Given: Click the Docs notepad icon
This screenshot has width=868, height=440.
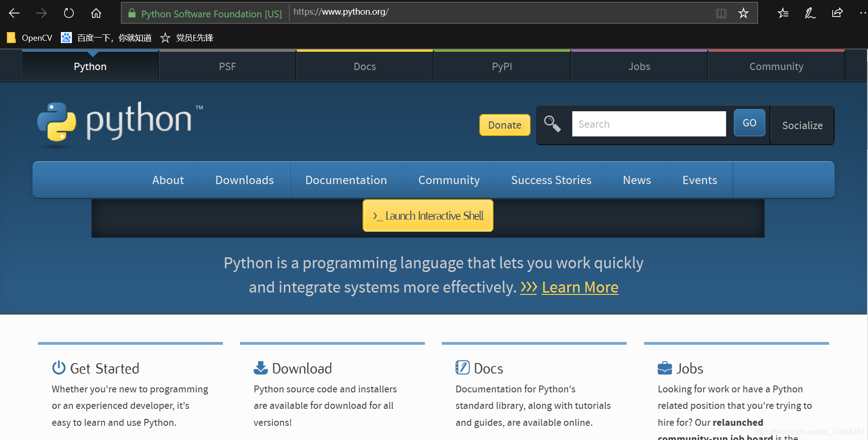Looking at the screenshot, I should pyautogui.click(x=462, y=368).
